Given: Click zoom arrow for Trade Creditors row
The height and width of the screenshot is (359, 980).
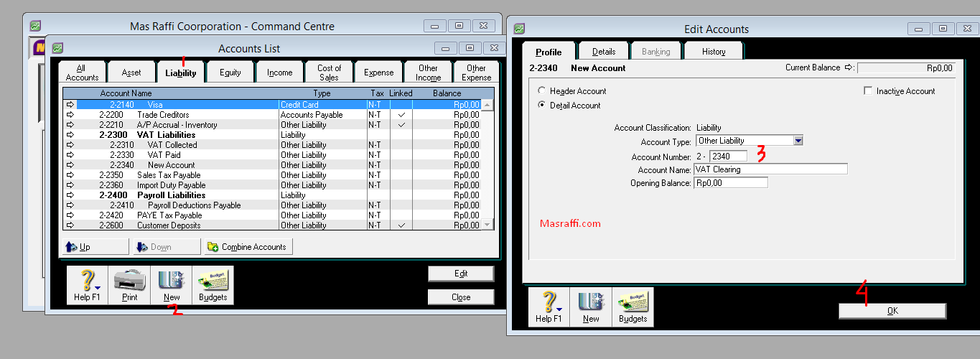Looking at the screenshot, I should coord(70,115).
